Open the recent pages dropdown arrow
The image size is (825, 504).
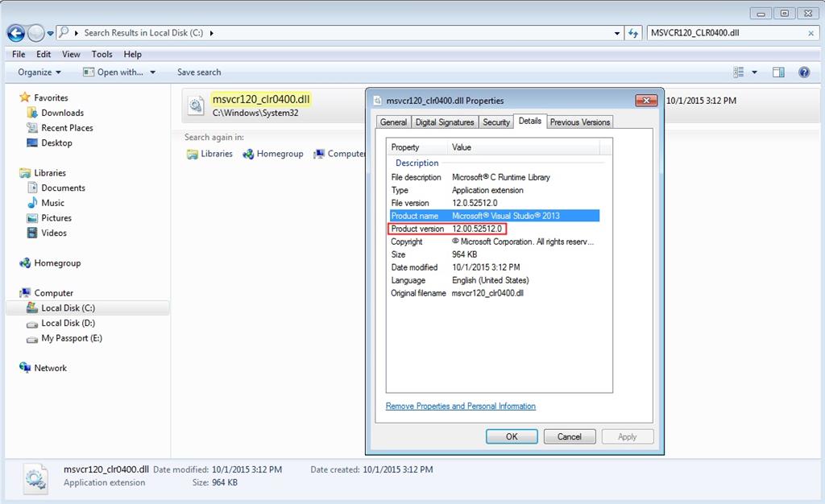pyautogui.click(x=51, y=33)
